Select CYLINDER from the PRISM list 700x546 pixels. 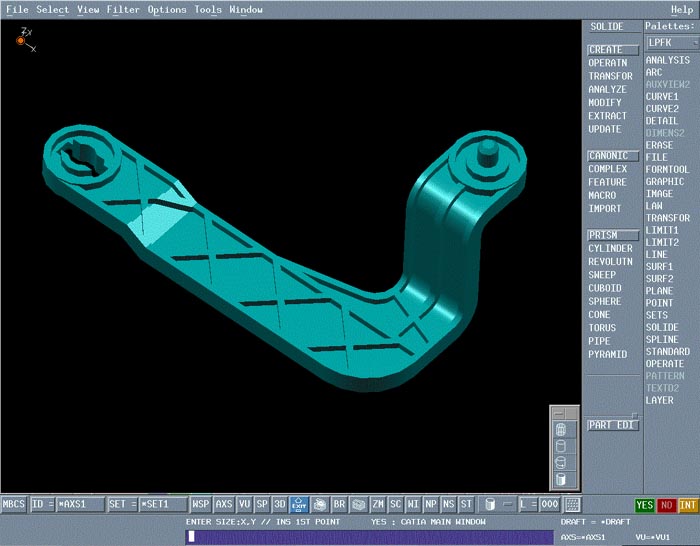tap(610, 249)
